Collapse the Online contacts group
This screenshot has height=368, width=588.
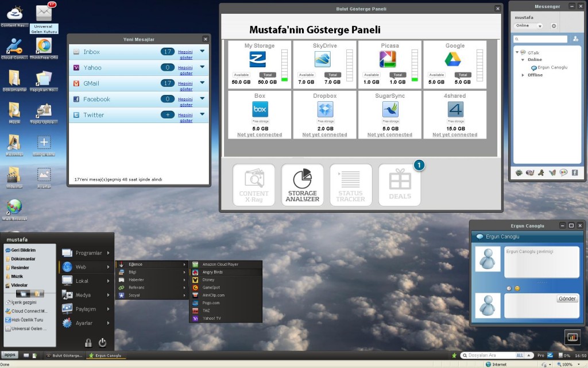coord(523,60)
